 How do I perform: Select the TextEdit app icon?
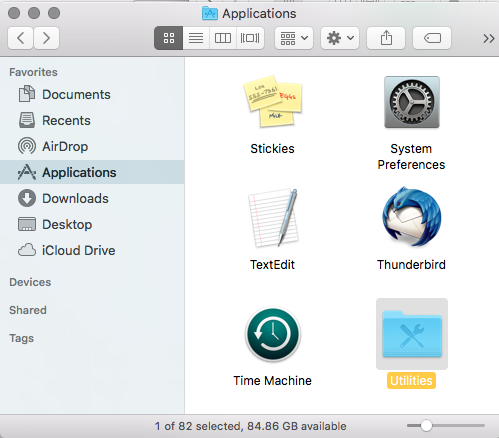(x=273, y=218)
